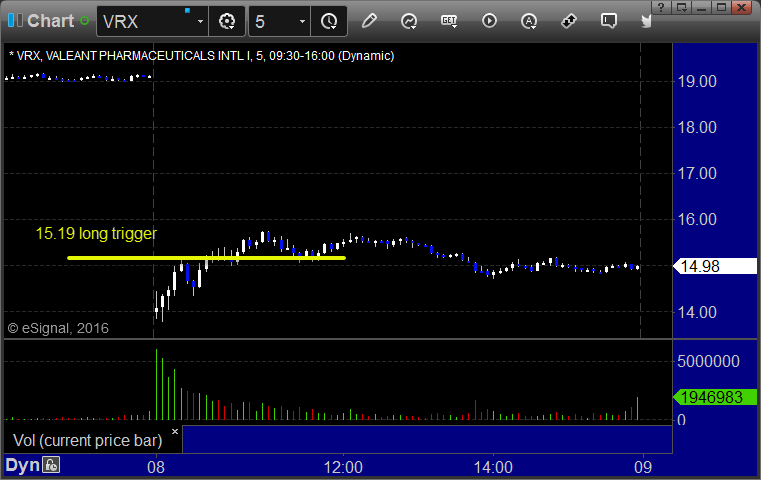Viewport: 761px width, 480px height.
Task: Click the 12:00 time axis label
Action: click(x=343, y=467)
